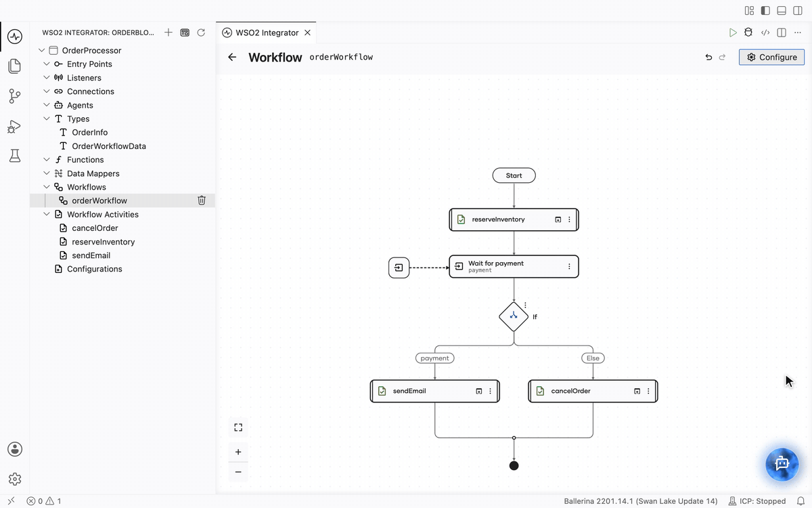
Task: Click the Start node on canvas
Action: pos(514,175)
